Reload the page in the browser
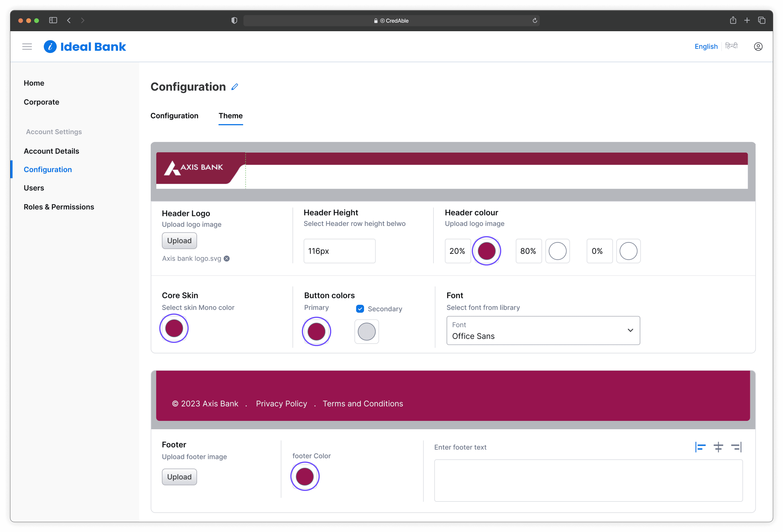This screenshot has height=532, width=783. (535, 21)
